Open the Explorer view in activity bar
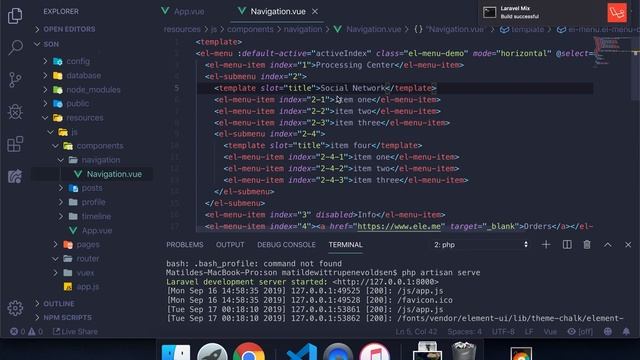 click(x=15, y=16)
